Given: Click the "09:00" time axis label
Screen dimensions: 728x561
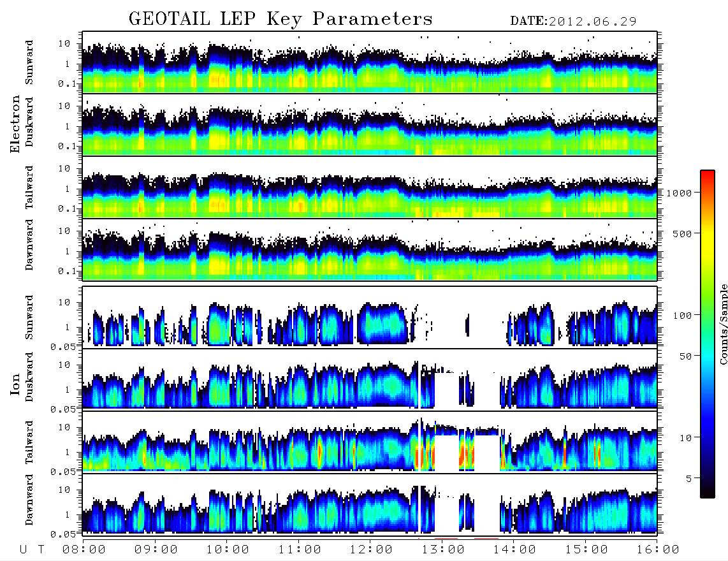Looking at the screenshot, I should [x=156, y=550].
